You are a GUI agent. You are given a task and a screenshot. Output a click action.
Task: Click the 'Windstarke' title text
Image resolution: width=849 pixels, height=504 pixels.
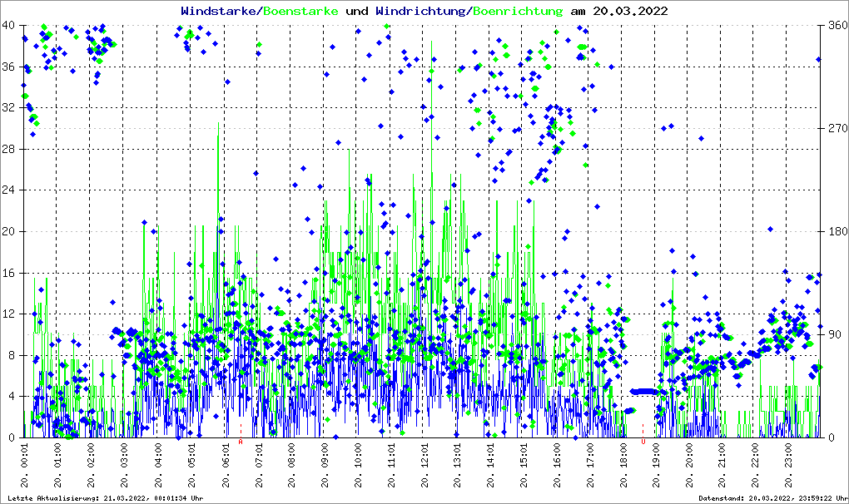pyautogui.click(x=219, y=11)
